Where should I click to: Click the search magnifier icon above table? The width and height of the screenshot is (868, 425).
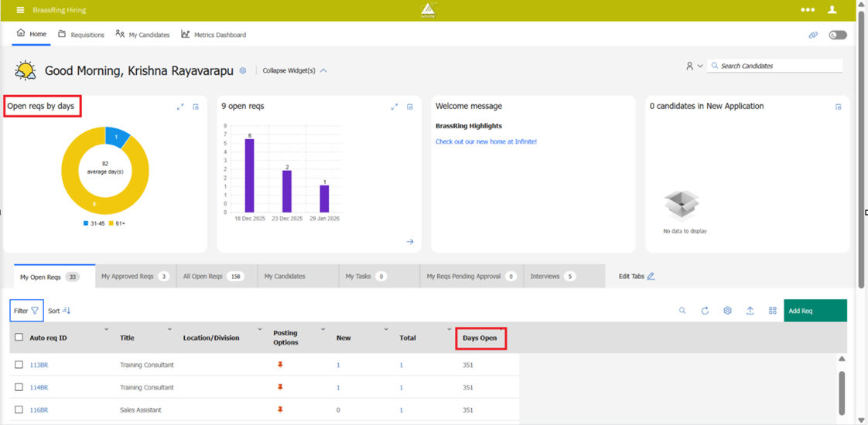(682, 311)
